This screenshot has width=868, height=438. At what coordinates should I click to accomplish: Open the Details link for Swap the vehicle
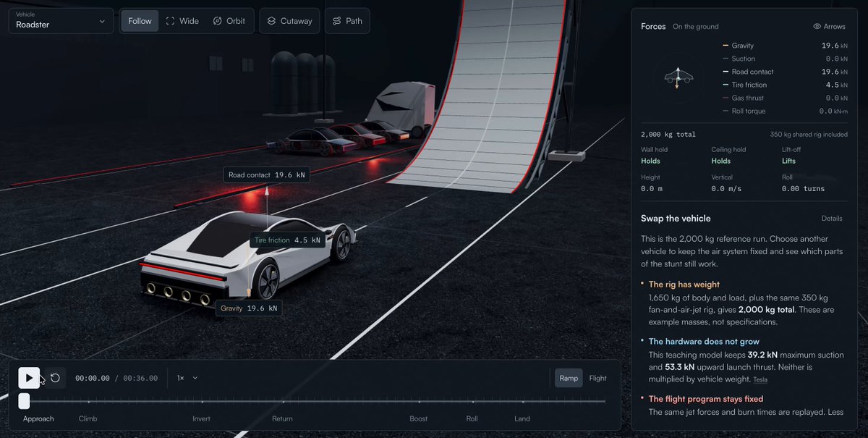[832, 219]
